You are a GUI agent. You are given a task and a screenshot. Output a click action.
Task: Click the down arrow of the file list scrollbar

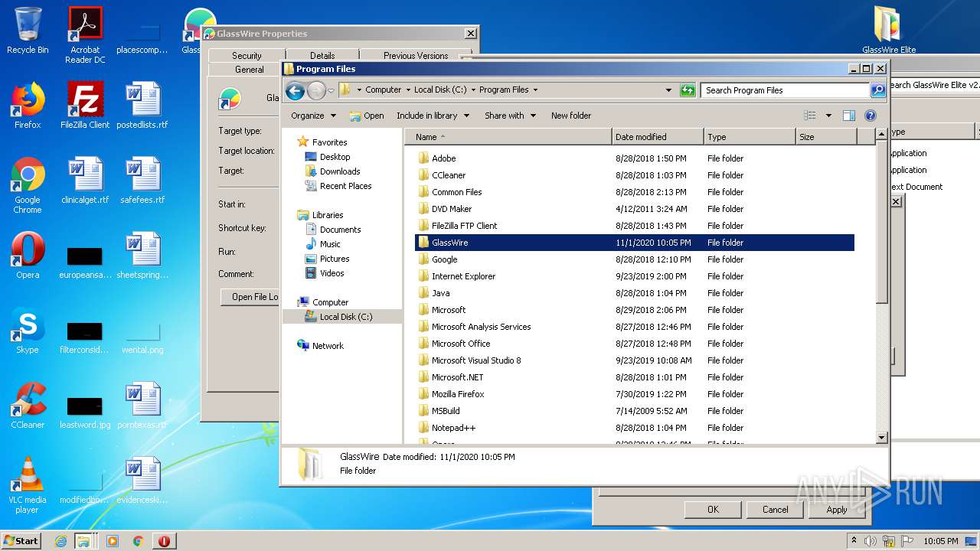pos(881,437)
